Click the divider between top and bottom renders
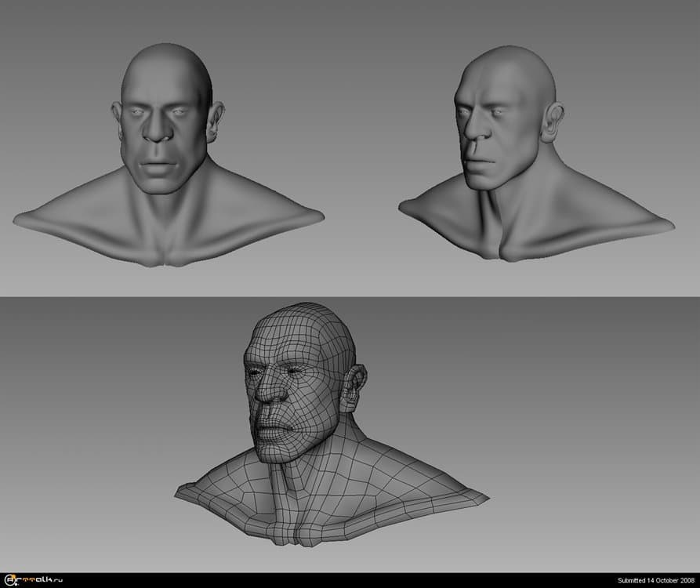 350,296
